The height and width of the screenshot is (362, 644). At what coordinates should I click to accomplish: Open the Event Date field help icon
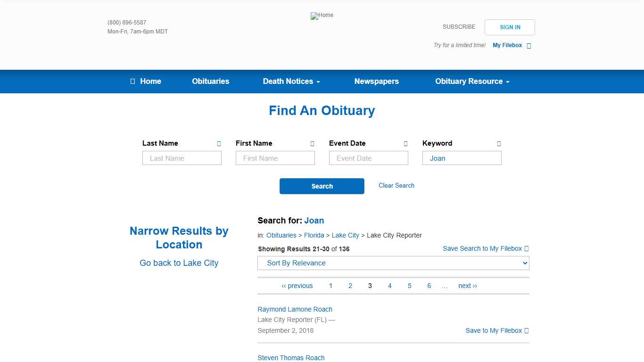click(405, 143)
